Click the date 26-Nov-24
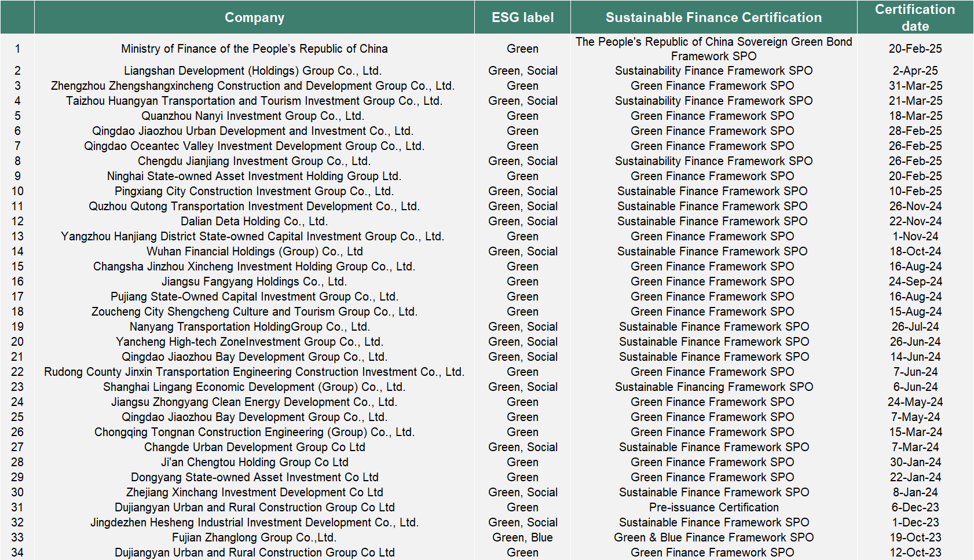Viewport: 974px width, 560px height. (915, 206)
